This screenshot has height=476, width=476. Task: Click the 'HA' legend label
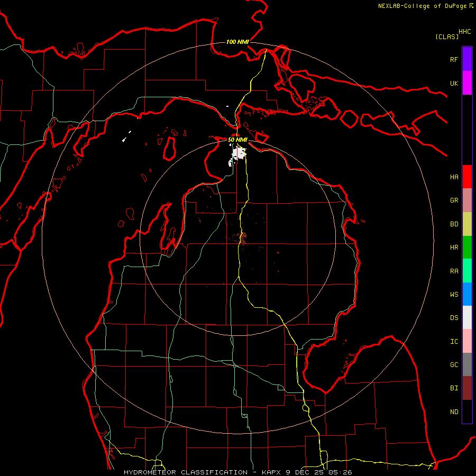click(454, 177)
